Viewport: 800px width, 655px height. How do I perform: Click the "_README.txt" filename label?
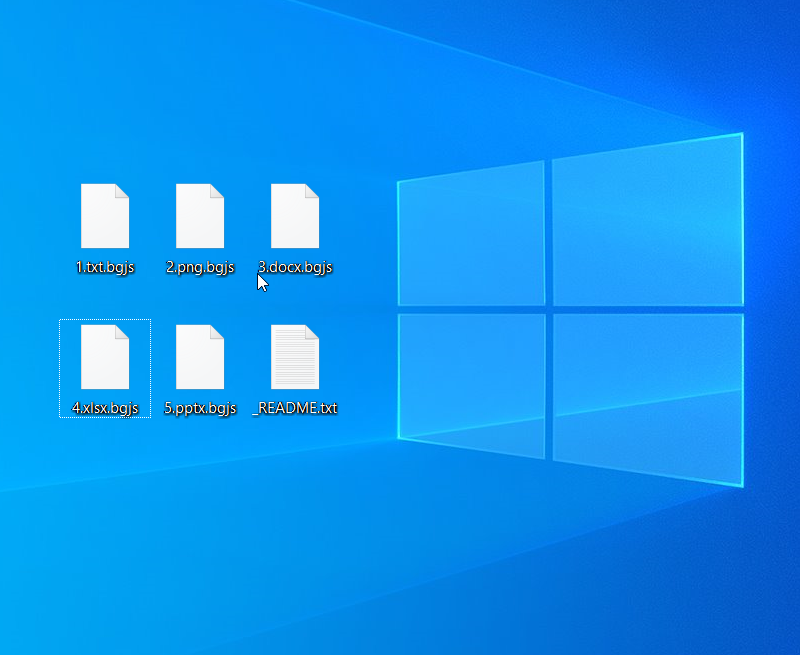pyautogui.click(x=295, y=408)
